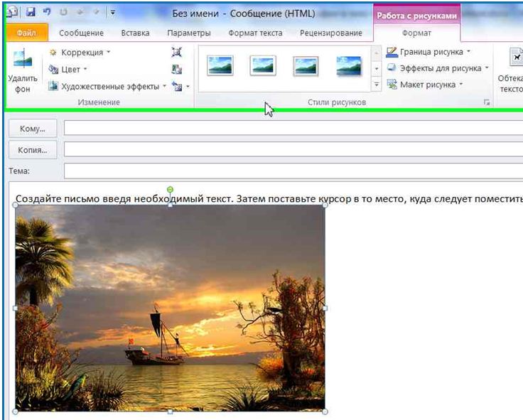Open the Макет рисунка dropdown
The image size is (523, 420).
pos(425,85)
